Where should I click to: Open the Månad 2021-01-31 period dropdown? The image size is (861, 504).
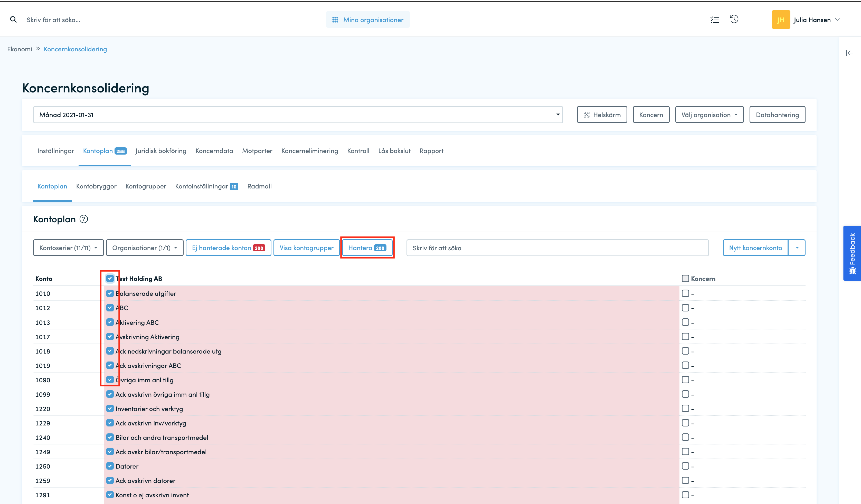coord(298,115)
